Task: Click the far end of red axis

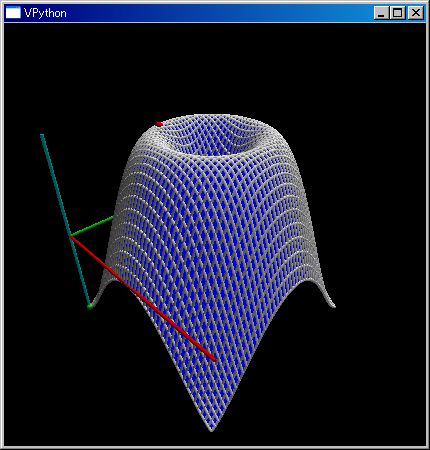Action: 213,358
